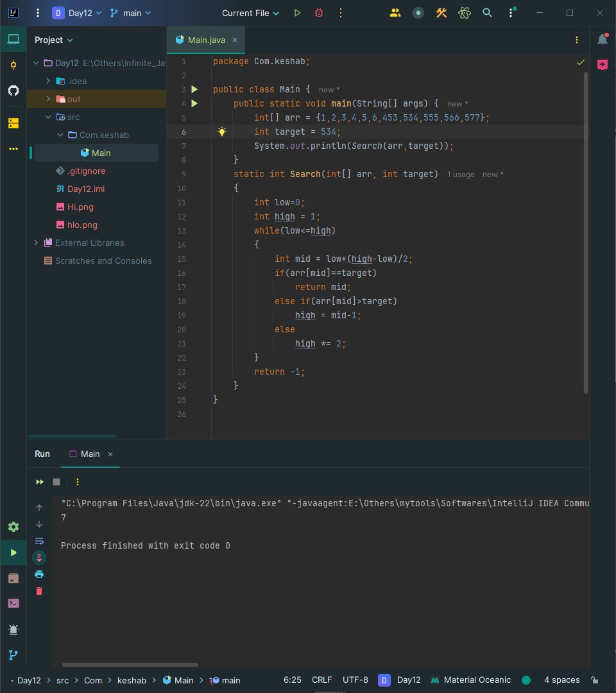This screenshot has width=616, height=693.
Task: Open Code With Me collaboration icon
Action: click(395, 13)
